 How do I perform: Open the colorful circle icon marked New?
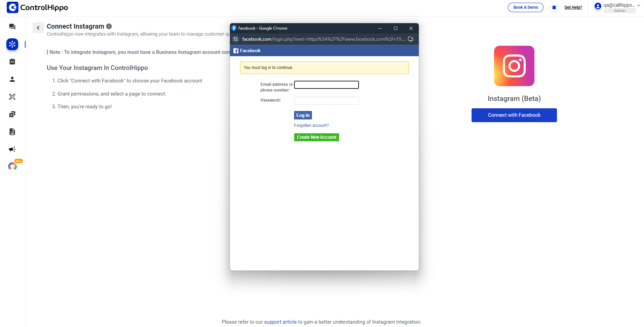pos(12,166)
